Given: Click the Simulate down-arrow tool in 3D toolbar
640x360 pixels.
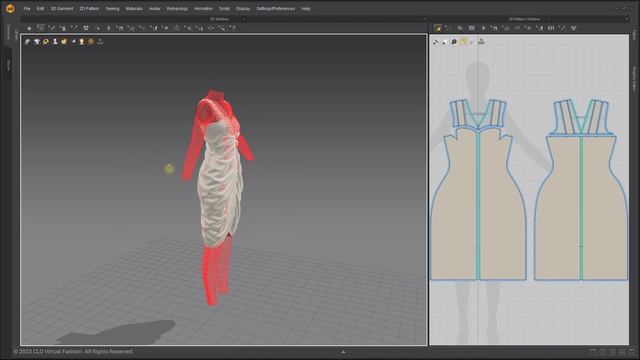Looking at the screenshot, I should [x=29, y=28].
